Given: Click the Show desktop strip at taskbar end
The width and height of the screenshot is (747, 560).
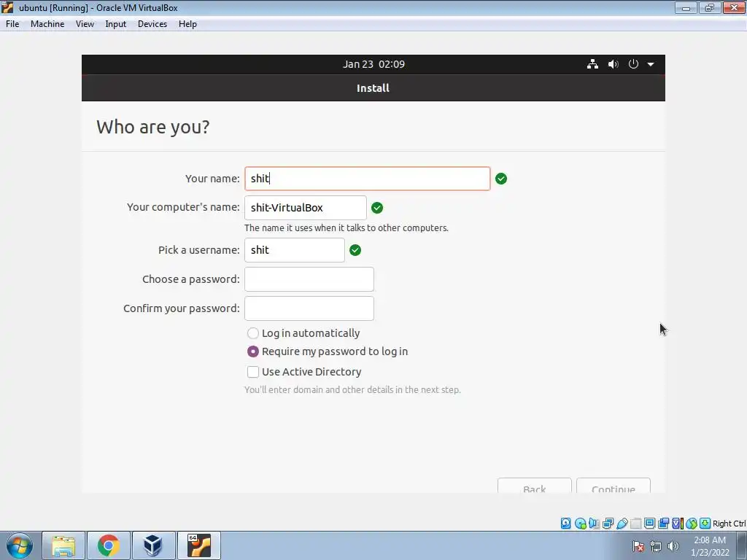Looking at the screenshot, I should click(x=742, y=545).
